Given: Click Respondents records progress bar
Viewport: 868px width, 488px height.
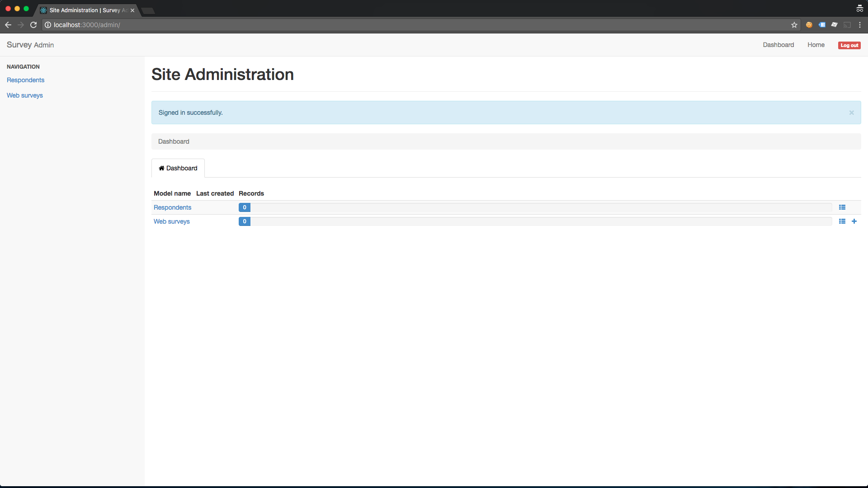Looking at the screenshot, I should [x=535, y=207].
